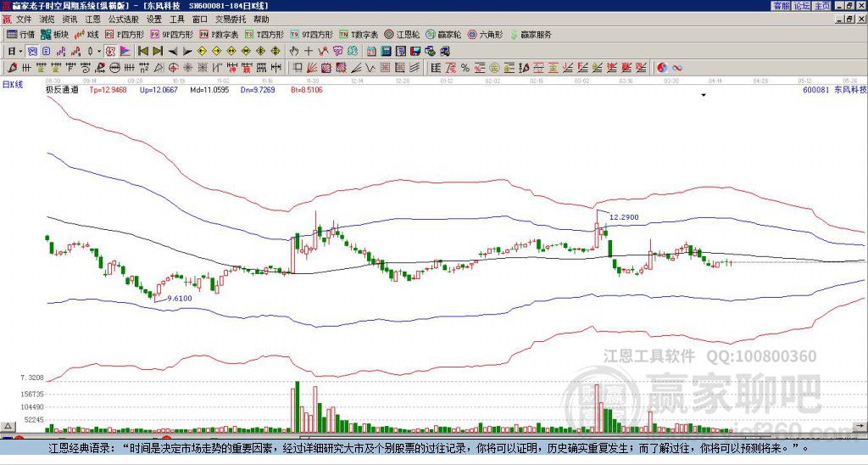Click the truck icon in toolbar
This screenshot has width=868, height=465.
pyautogui.click(x=445, y=52)
